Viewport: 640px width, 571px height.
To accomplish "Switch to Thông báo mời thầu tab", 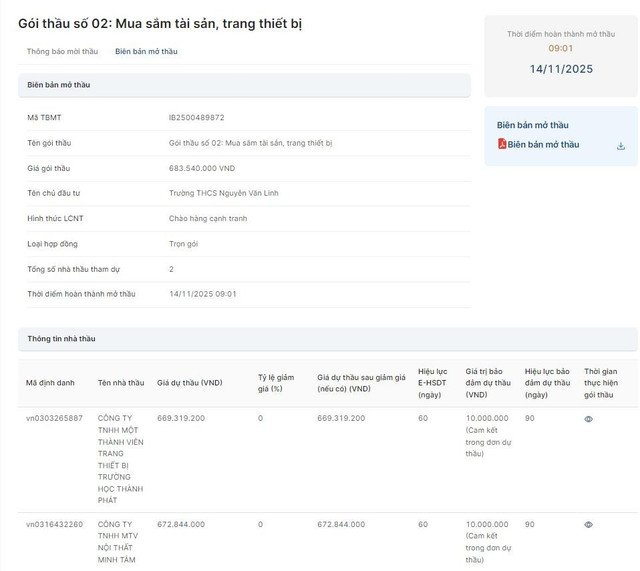I will (x=62, y=51).
